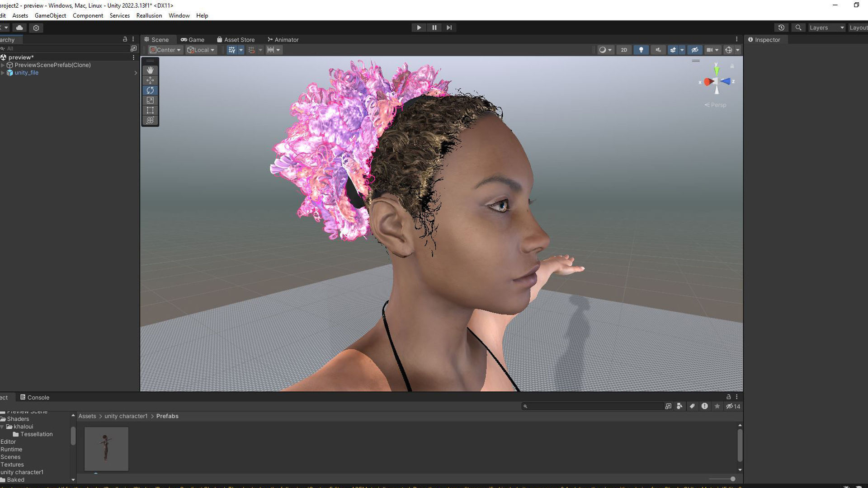Screen dimensions: 868x488
Task: Start Play mode
Action: click(x=419, y=28)
